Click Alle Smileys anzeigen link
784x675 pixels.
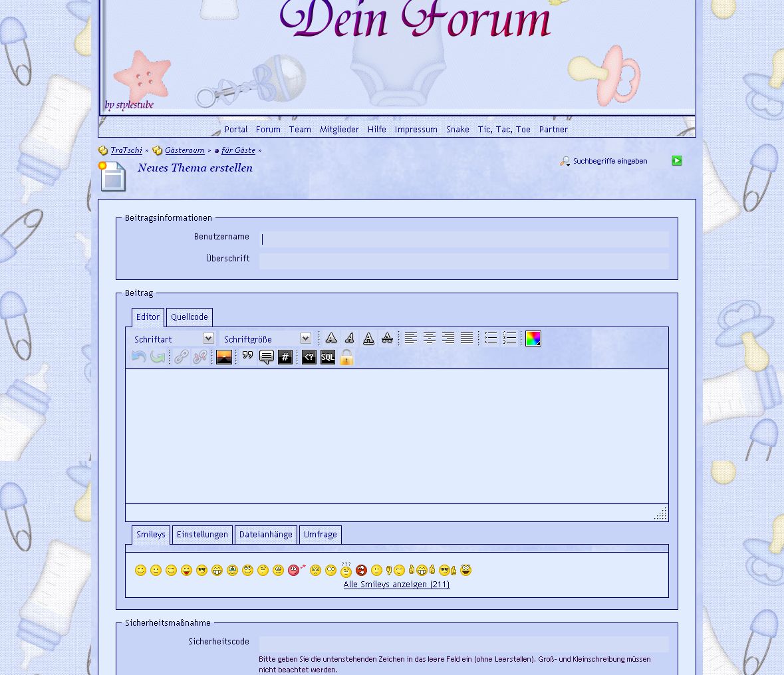coord(396,585)
